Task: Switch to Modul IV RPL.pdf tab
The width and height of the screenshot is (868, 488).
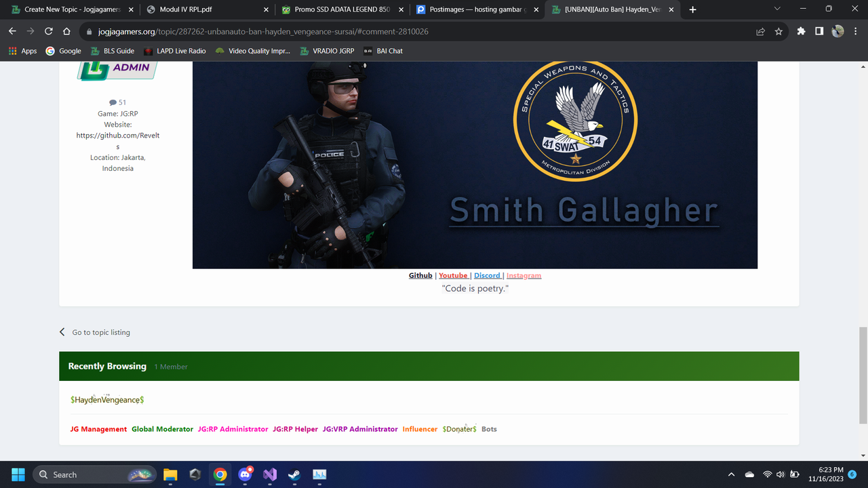Action: click(208, 9)
